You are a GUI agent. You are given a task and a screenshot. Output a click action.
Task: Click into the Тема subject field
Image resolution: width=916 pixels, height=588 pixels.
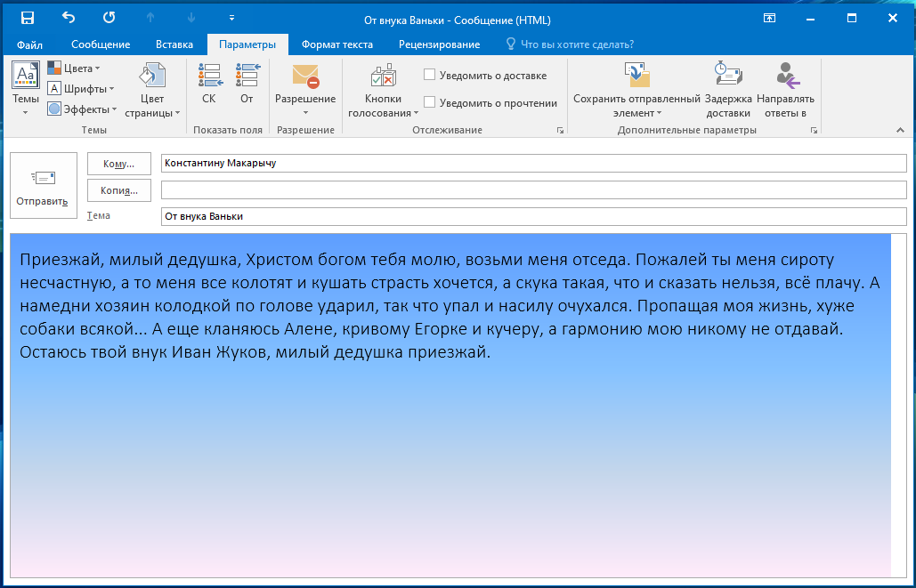click(532, 216)
